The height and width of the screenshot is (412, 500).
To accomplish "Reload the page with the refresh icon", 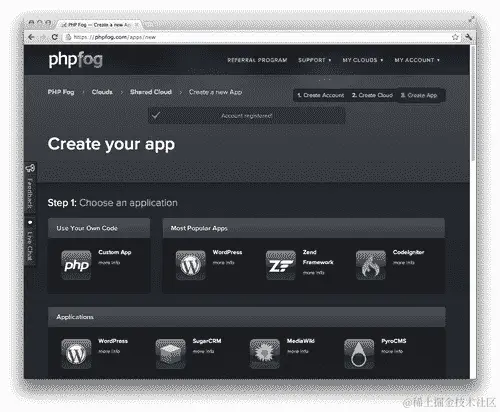I will [55, 37].
